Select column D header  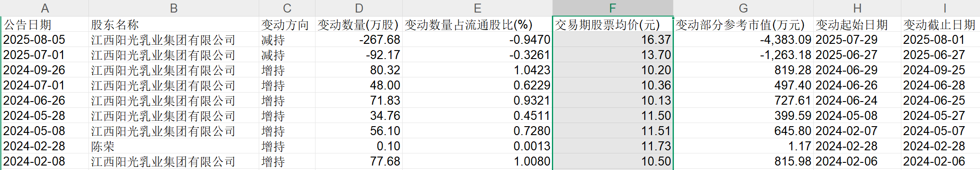(x=359, y=8)
